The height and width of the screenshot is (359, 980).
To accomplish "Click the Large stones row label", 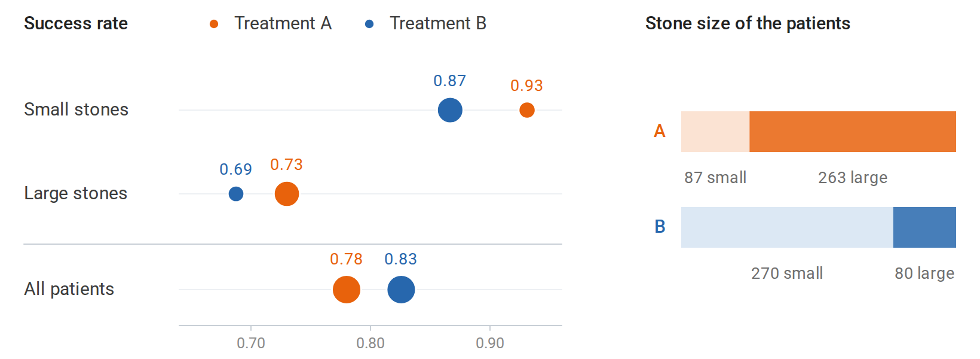I will 75,193.
